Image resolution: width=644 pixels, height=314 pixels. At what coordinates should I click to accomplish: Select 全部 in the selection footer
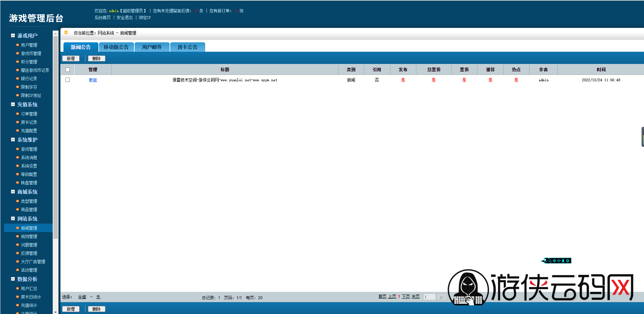click(82, 297)
